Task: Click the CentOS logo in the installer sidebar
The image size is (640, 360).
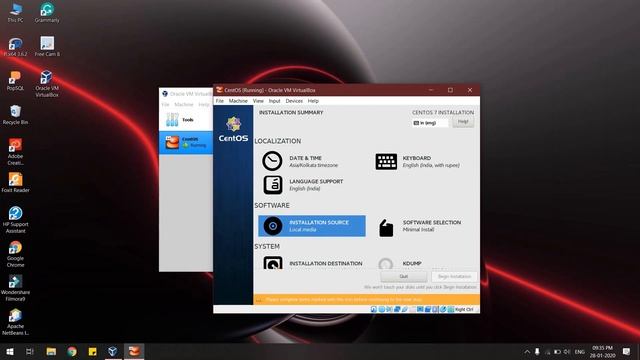Action: point(233,129)
